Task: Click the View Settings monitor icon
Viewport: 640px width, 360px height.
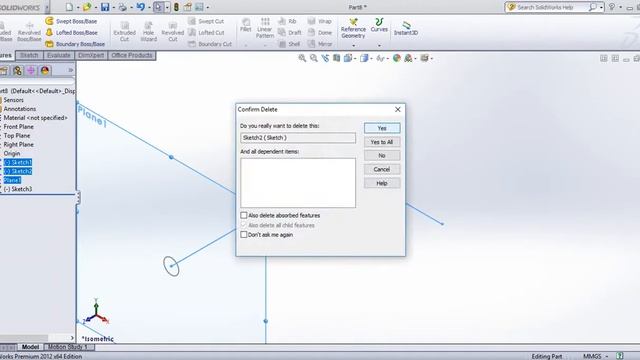Action: 424,58
